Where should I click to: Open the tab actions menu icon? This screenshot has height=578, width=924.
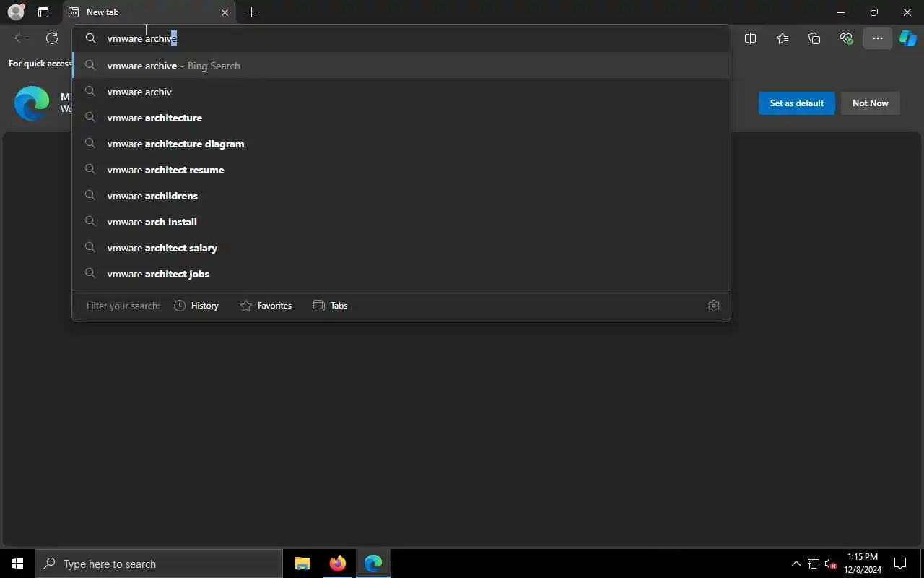pyautogui.click(x=43, y=12)
